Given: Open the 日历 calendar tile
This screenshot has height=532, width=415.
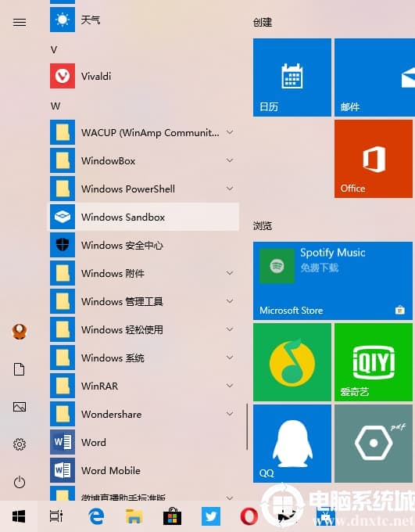Looking at the screenshot, I should [x=292, y=77].
